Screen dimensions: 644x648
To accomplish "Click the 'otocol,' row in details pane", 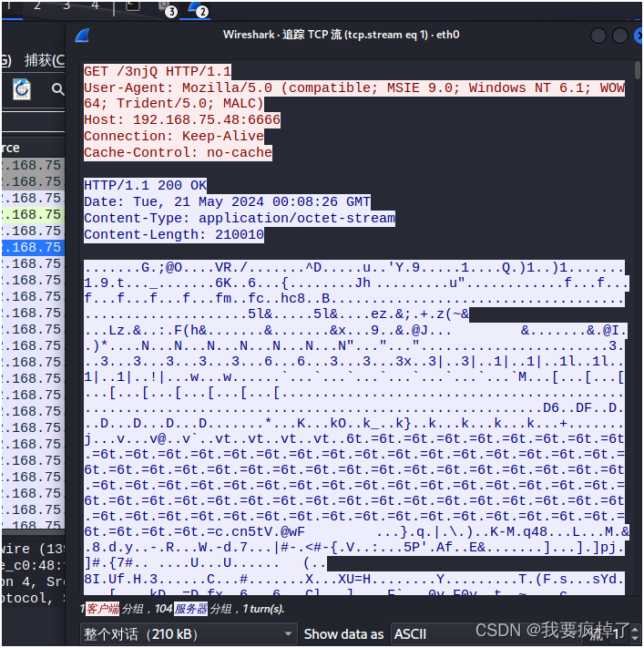I will [x=33, y=598].
